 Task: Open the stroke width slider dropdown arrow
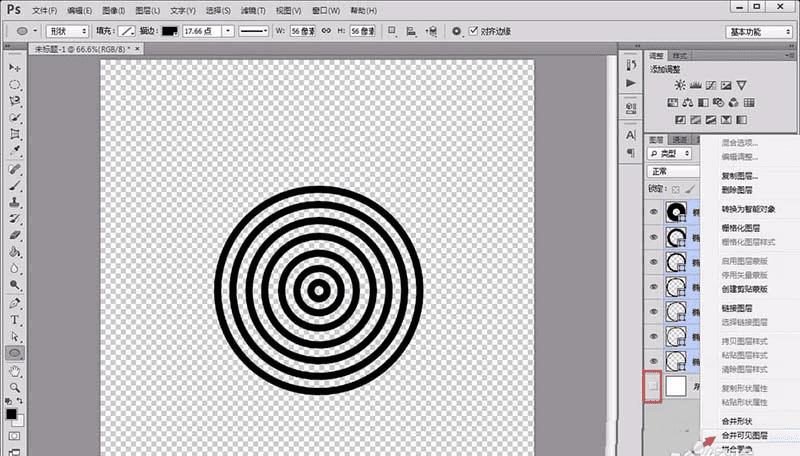click(x=228, y=31)
